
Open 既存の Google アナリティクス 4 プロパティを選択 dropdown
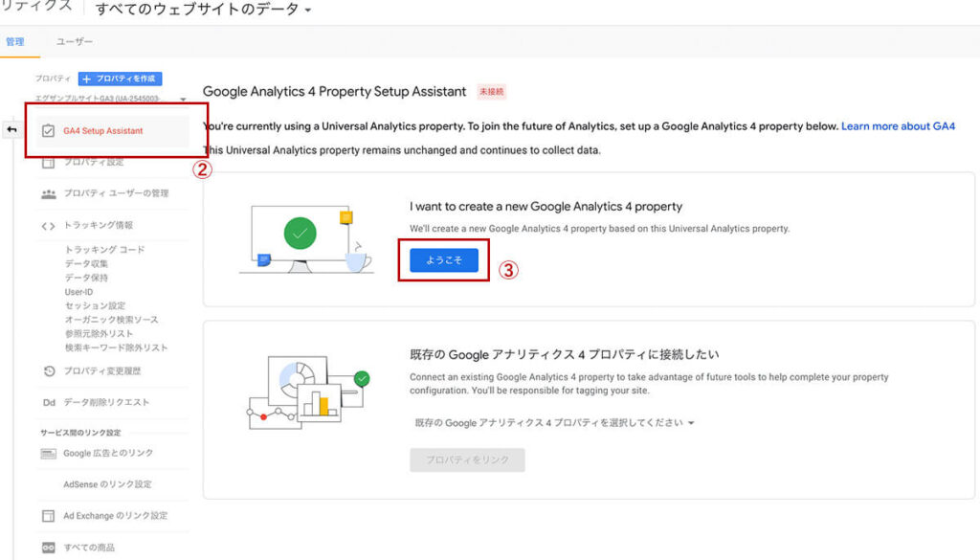pyautogui.click(x=554, y=423)
